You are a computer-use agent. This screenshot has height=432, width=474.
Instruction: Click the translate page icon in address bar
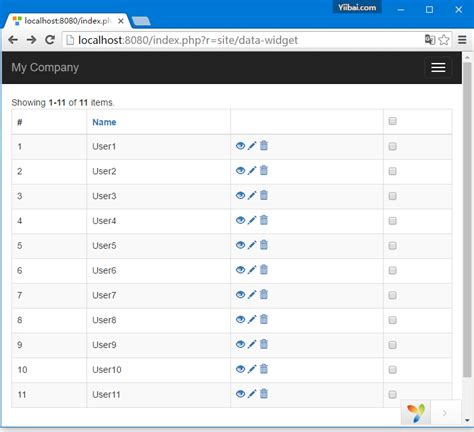click(x=430, y=40)
